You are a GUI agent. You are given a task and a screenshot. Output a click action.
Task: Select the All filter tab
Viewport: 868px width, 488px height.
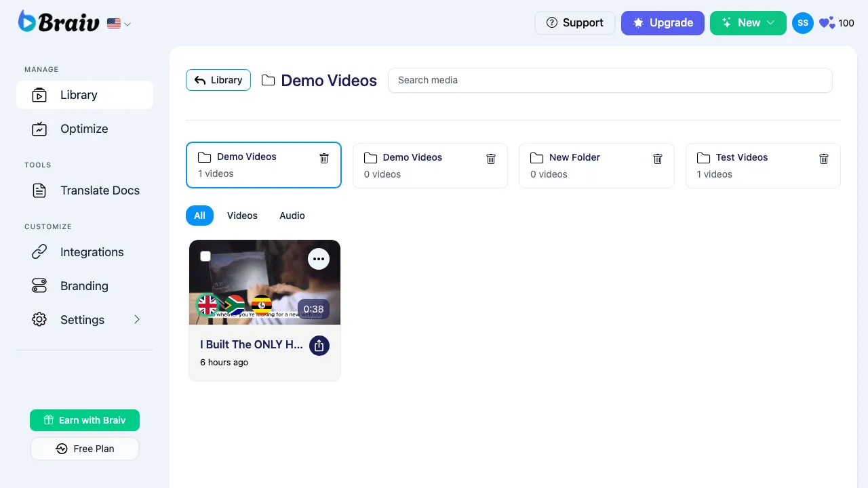coord(199,216)
